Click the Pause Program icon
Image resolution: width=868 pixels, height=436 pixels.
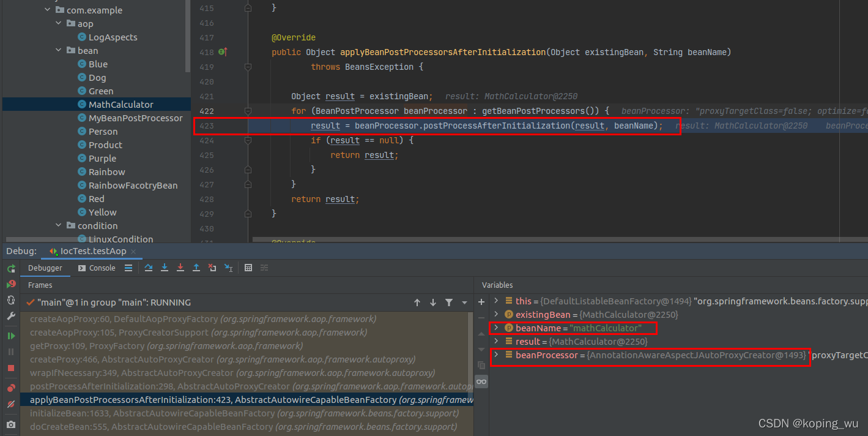[x=11, y=352]
